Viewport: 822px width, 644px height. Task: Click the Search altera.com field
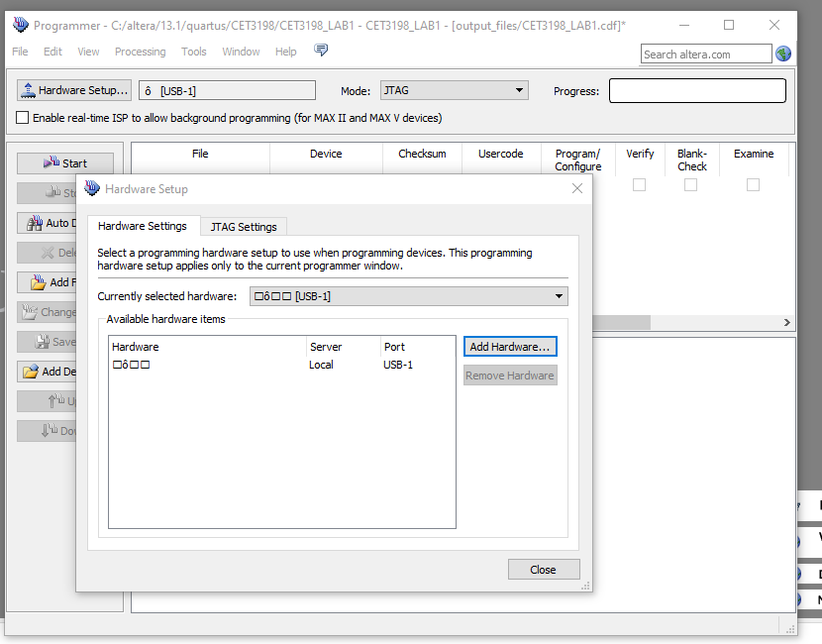click(705, 54)
